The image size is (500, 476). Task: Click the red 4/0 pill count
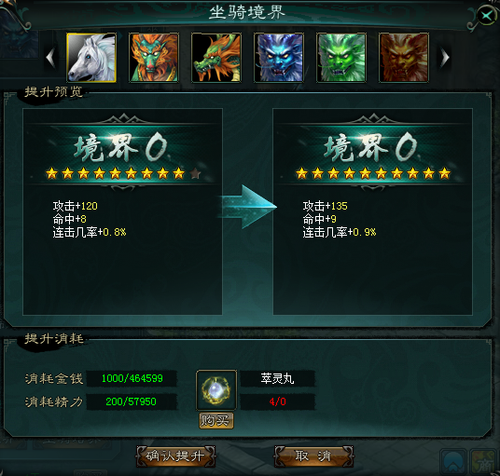(278, 401)
